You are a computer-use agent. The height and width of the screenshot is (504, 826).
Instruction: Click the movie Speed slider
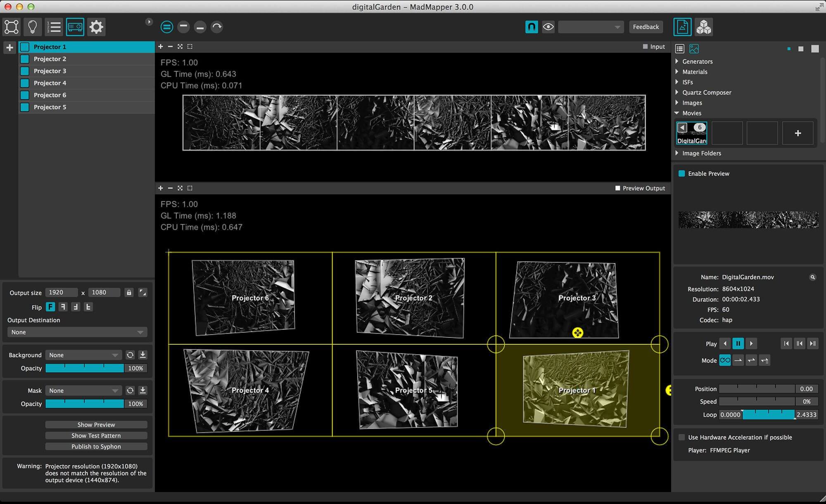pos(757,402)
